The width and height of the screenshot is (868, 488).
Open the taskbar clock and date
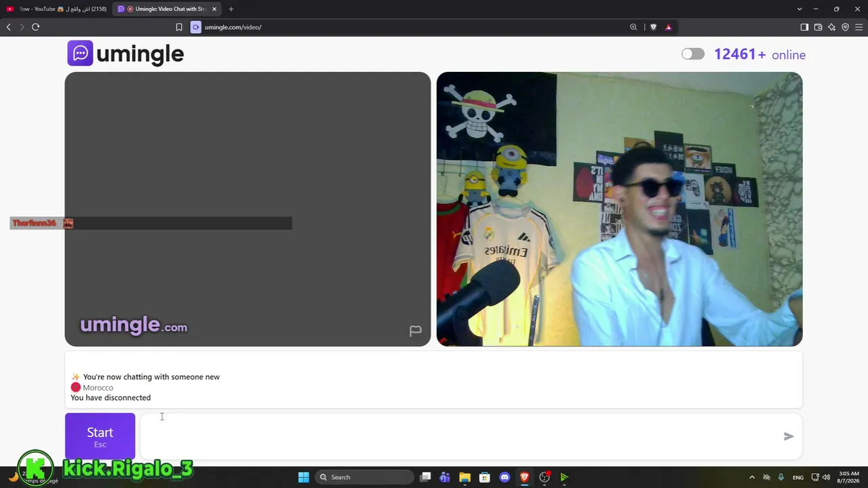[x=849, y=477]
